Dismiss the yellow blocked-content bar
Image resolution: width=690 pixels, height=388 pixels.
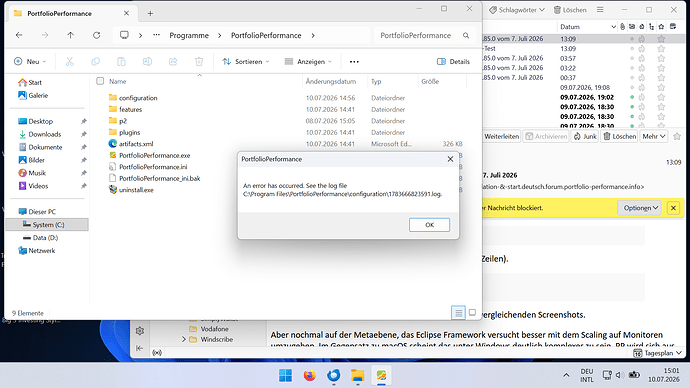[x=673, y=208]
